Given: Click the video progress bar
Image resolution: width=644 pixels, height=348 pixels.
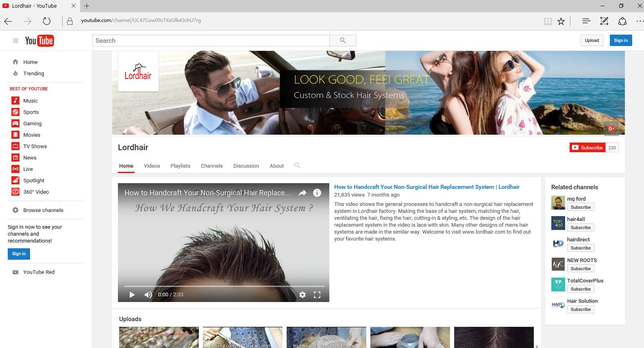Looking at the screenshot, I should coord(224,286).
